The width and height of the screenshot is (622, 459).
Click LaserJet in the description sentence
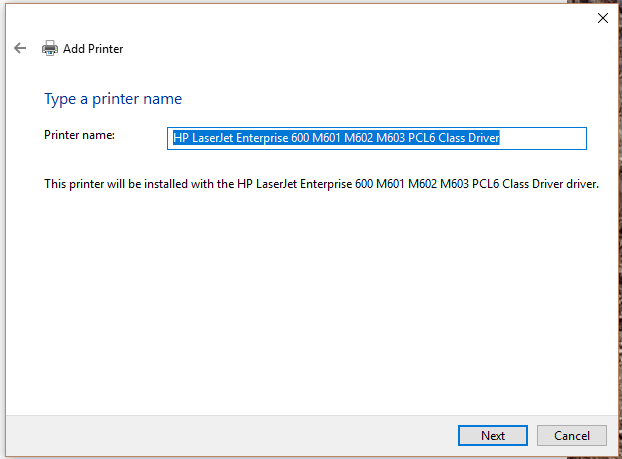[277, 184]
